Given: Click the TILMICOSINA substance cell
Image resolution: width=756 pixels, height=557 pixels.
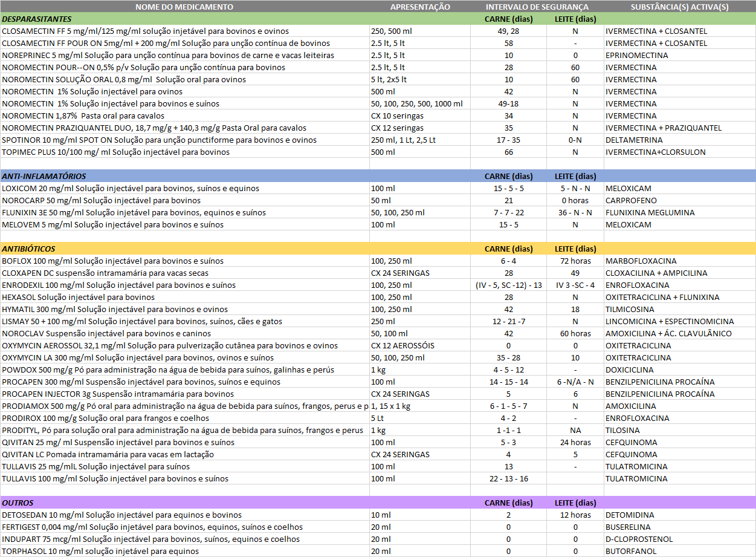Looking at the screenshot, I should 680,309.
